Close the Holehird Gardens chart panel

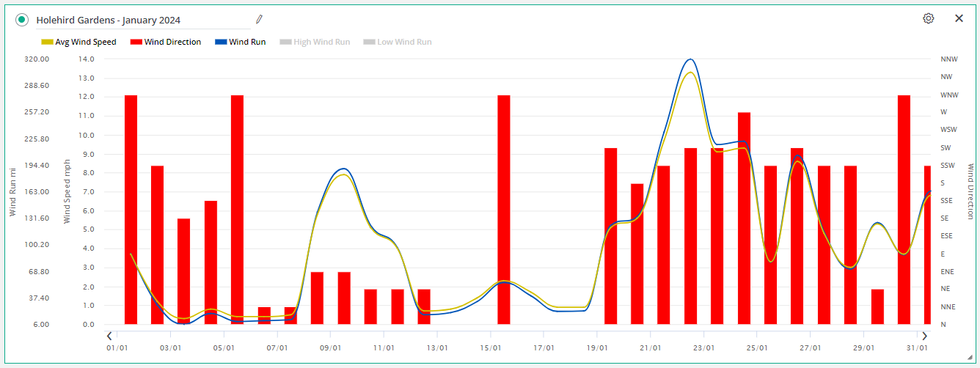tap(959, 18)
